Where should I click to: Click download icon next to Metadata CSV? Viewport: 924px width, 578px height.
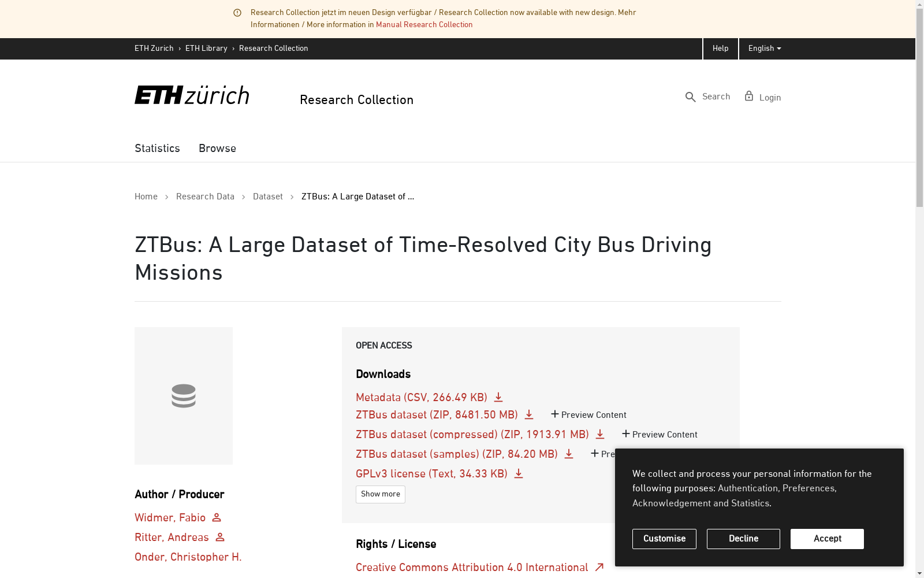click(x=498, y=397)
